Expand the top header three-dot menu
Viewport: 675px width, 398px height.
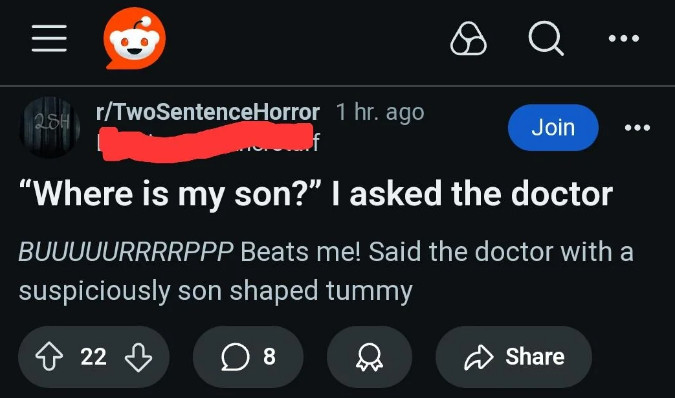624,38
